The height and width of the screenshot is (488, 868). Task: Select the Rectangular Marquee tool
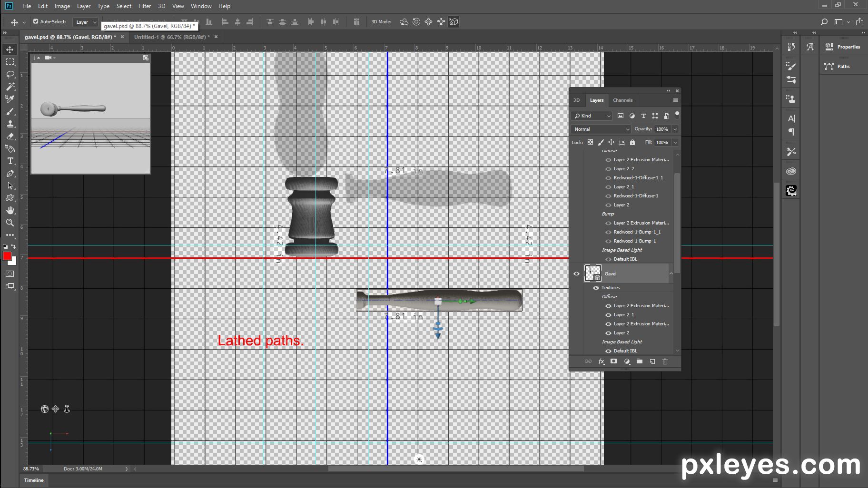click(x=10, y=62)
